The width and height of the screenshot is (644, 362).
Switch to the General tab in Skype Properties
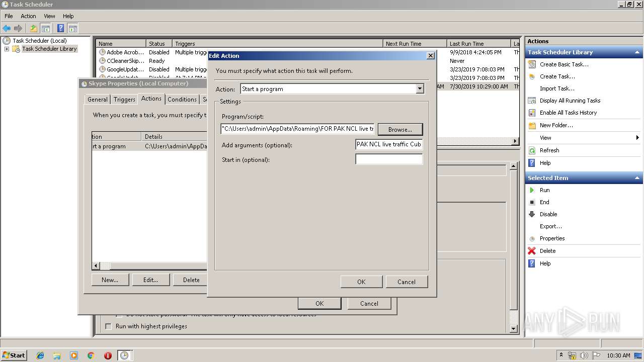tap(98, 100)
